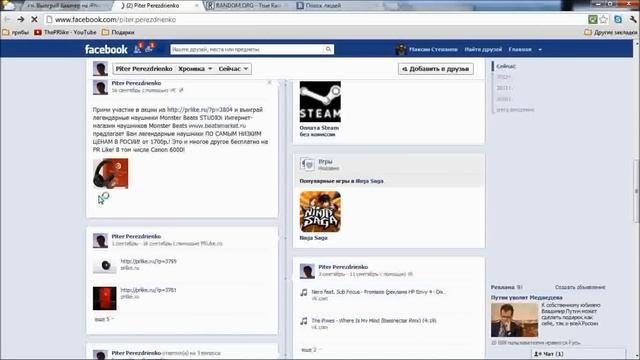Open Chrome wrench settings menu

[633, 19]
